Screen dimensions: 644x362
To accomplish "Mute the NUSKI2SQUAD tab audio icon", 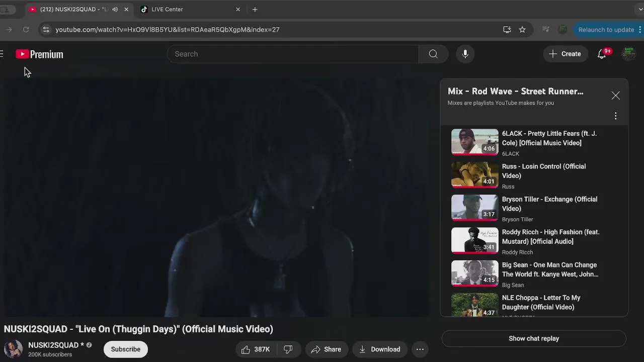I will click(115, 9).
